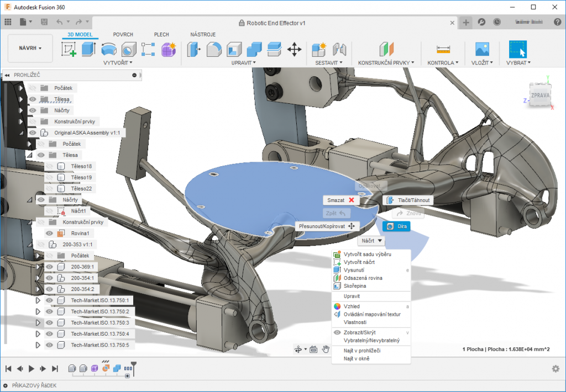Choose Odsazená rovina from context menu
Image resolution: width=566 pixels, height=392 pixels.
[x=363, y=278]
